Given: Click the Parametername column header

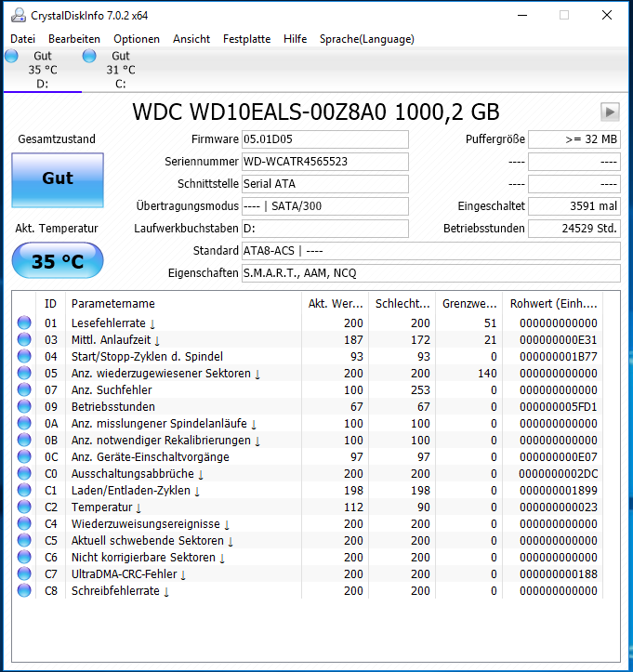Looking at the screenshot, I should point(183,303).
